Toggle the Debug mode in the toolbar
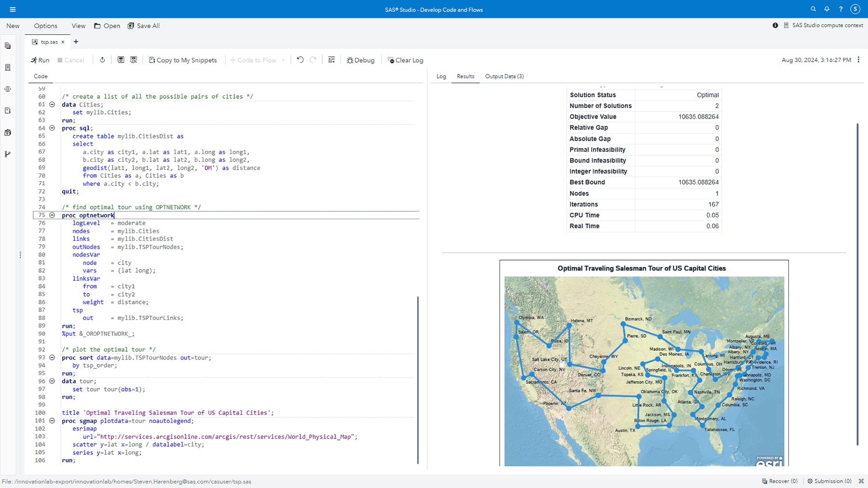 tap(360, 60)
